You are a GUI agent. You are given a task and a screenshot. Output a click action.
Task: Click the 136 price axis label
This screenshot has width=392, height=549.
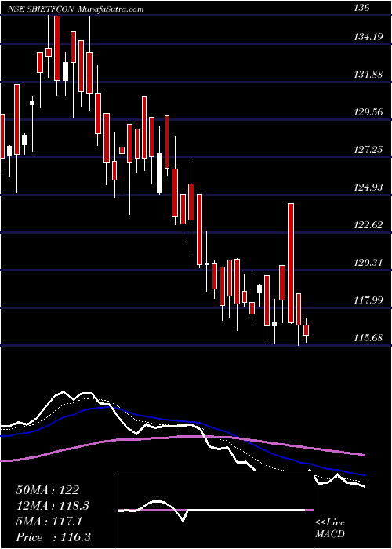point(361,8)
